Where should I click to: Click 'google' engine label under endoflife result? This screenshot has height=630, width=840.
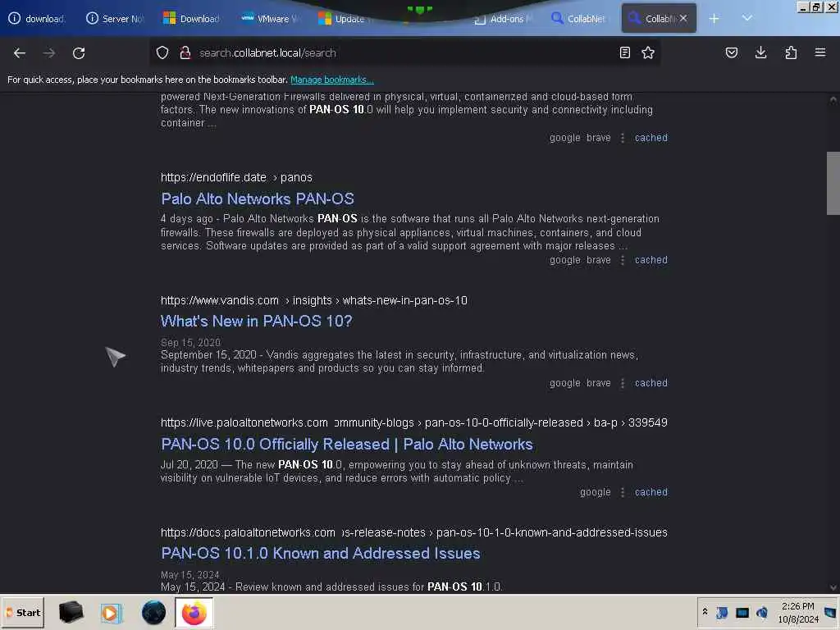tap(564, 260)
